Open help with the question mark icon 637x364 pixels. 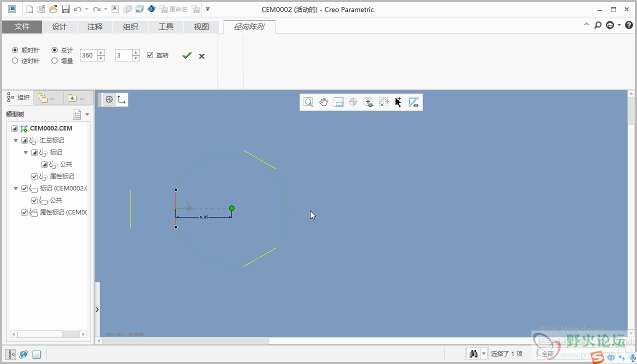(629, 25)
